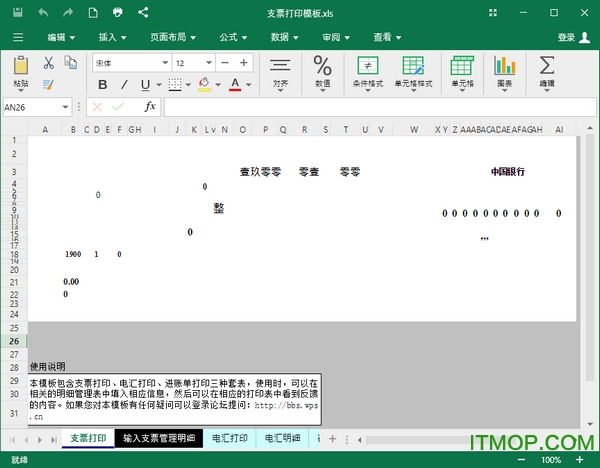Expand underline style options arrow
This screenshot has width=600, height=468.
click(159, 85)
